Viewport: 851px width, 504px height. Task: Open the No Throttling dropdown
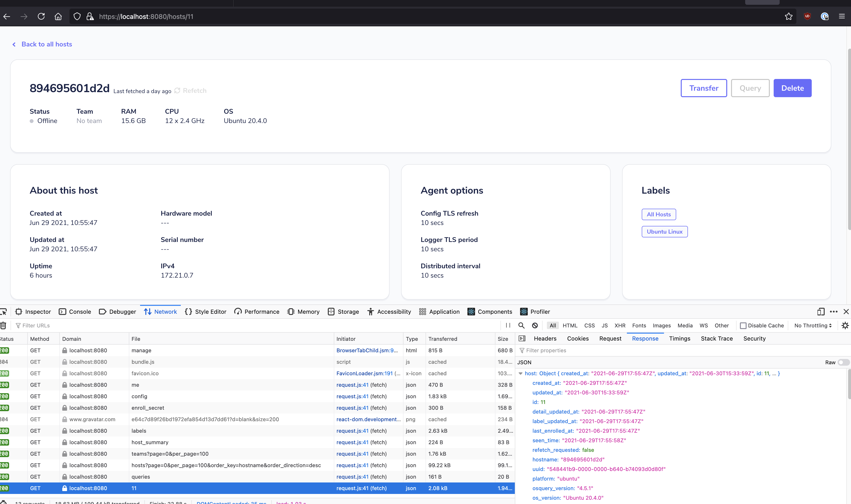(x=812, y=325)
